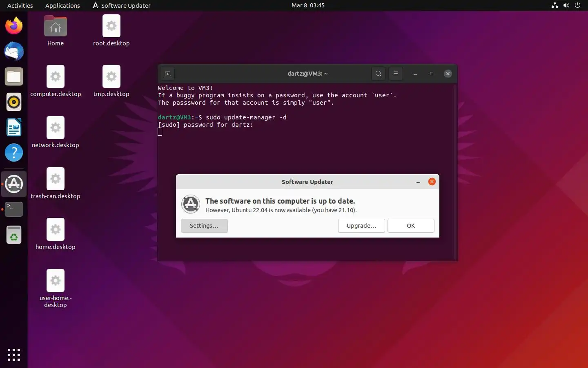Open Activities overview
The width and height of the screenshot is (588, 368).
pyautogui.click(x=20, y=5)
